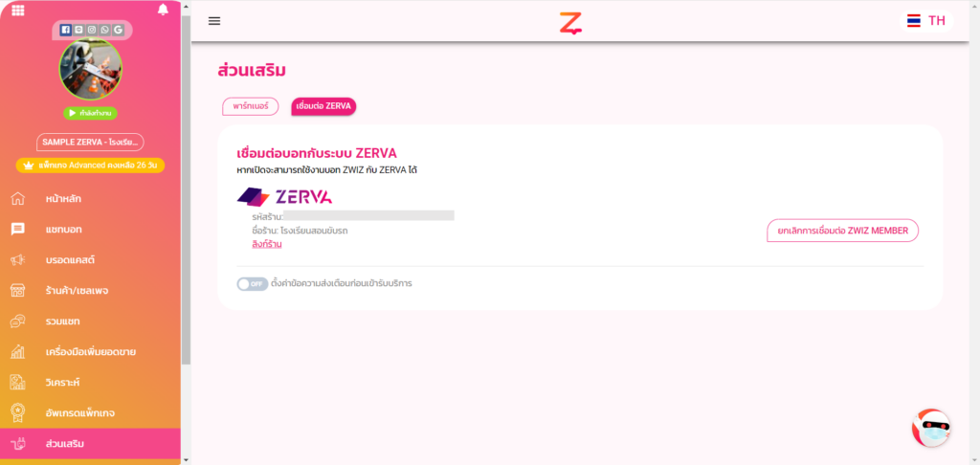Click the Instagram channel icon
Viewport: 980px width, 465px height.
click(92, 30)
